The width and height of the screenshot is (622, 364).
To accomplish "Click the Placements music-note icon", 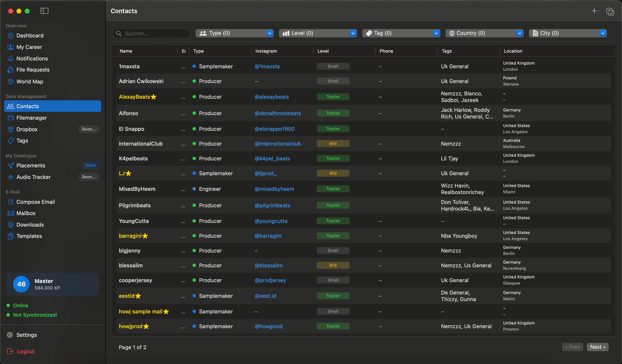I will [11, 166].
